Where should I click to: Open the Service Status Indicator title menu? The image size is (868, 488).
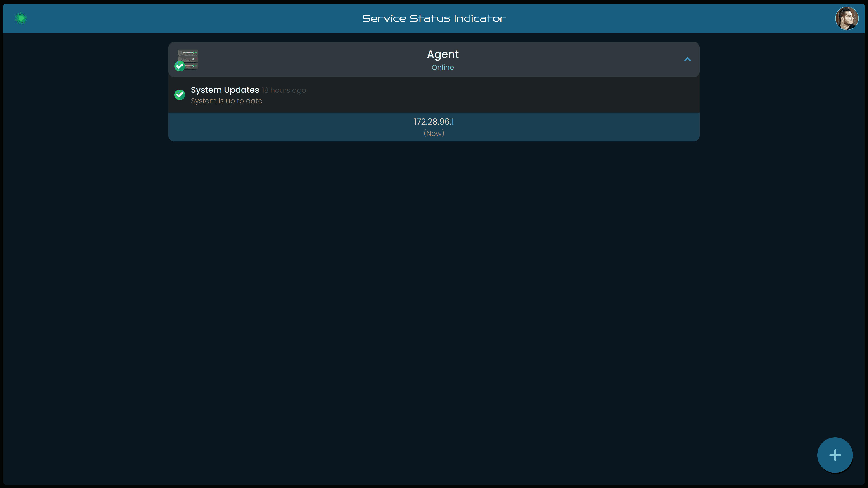[x=434, y=18]
